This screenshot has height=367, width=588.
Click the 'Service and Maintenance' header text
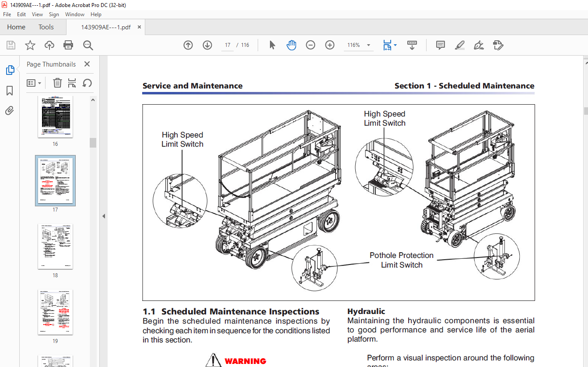click(192, 86)
